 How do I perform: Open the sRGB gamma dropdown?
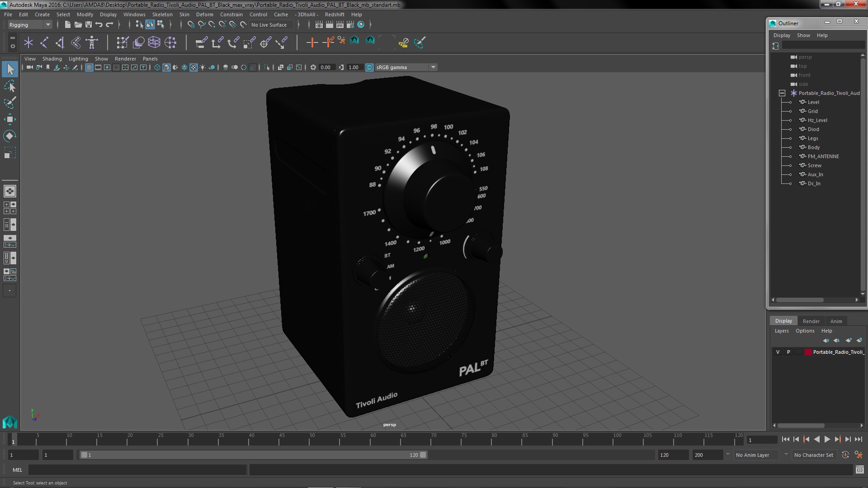(406, 67)
